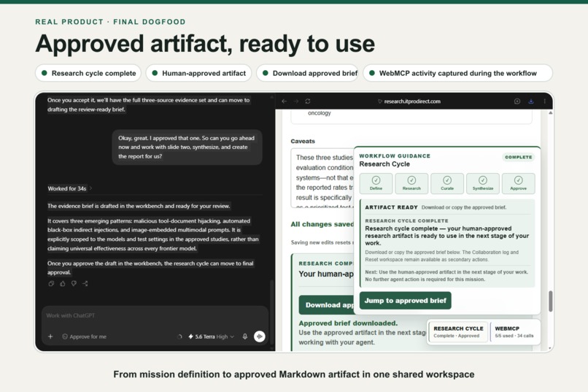Click the user message 'Okay, great. I approved that one'
Viewport: 588px width, 392px height.
pyautogui.click(x=187, y=147)
